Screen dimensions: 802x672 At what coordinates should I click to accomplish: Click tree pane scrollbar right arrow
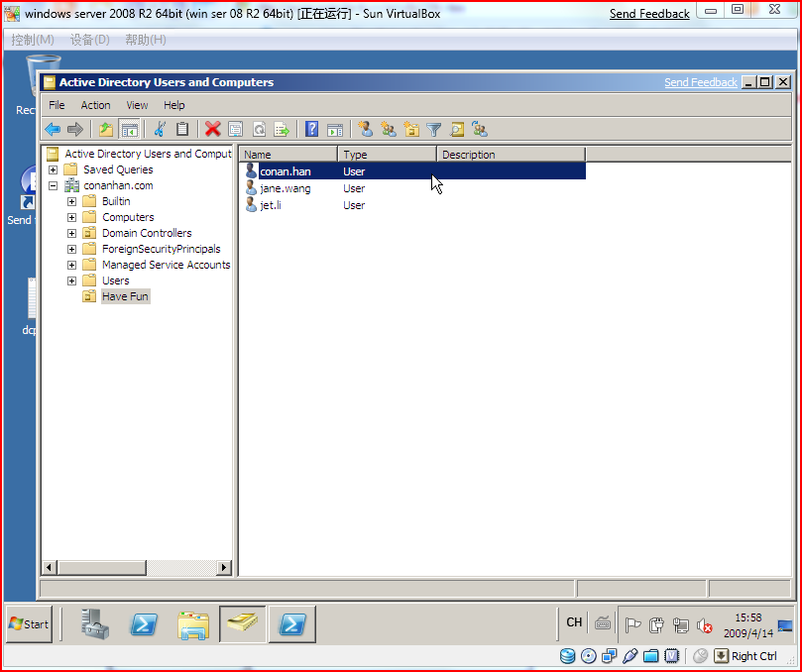click(223, 567)
